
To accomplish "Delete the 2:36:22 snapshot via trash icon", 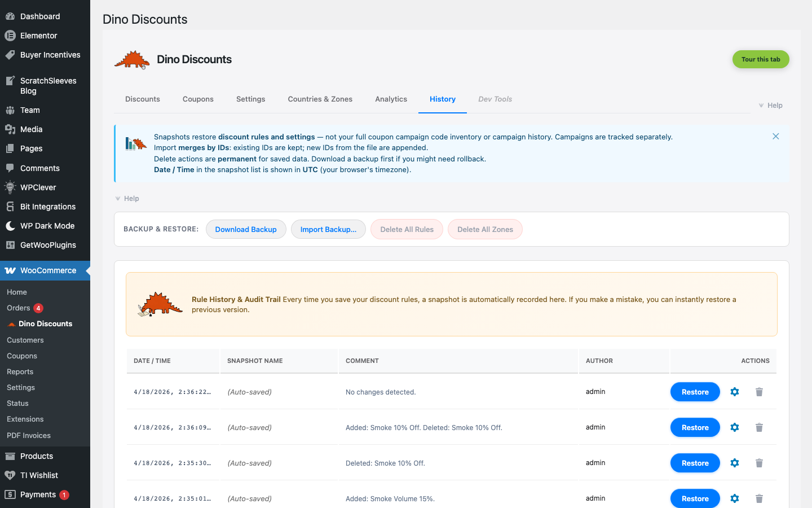I will click(759, 392).
